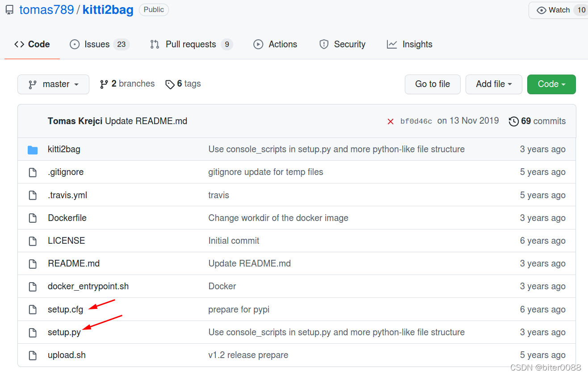
Task: Click author name Tomas Krejci
Action: click(x=75, y=121)
